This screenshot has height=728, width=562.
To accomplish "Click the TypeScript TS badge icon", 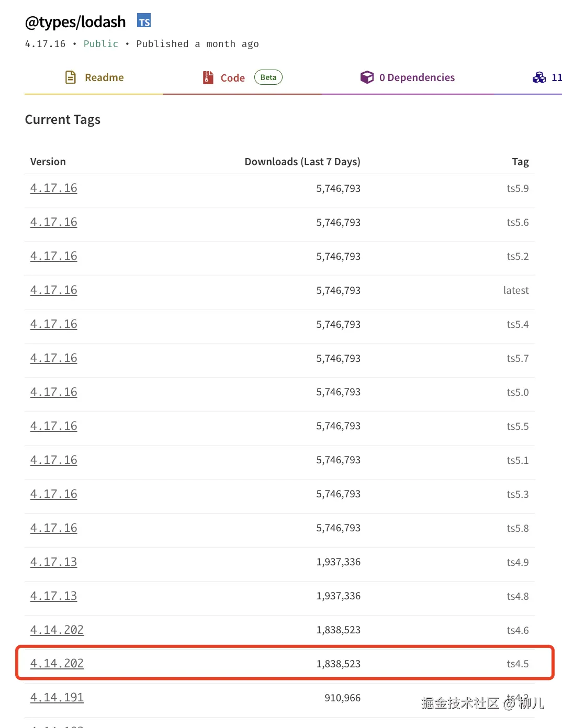I will pyautogui.click(x=144, y=21).
